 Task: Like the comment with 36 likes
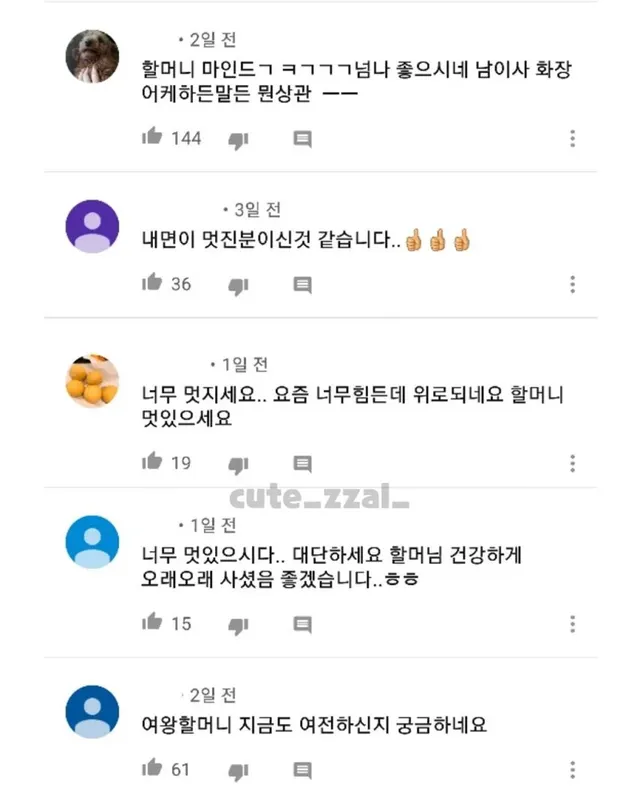pos(152,282)
